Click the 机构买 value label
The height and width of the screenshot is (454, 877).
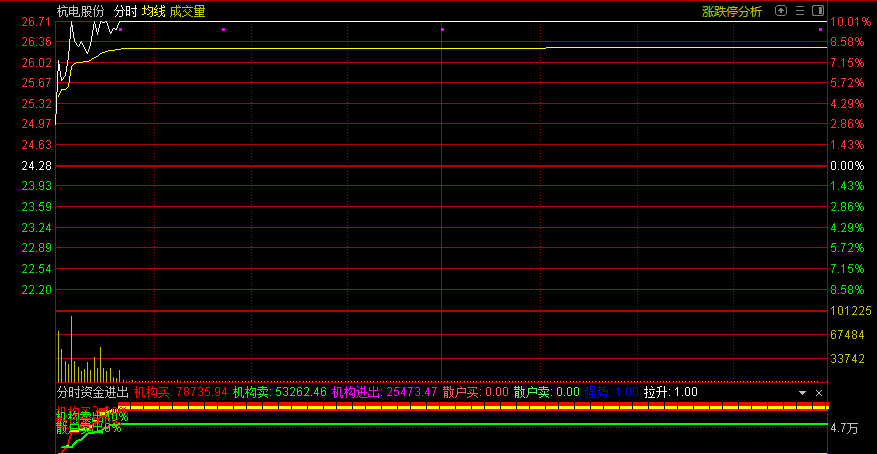(180, 393)
